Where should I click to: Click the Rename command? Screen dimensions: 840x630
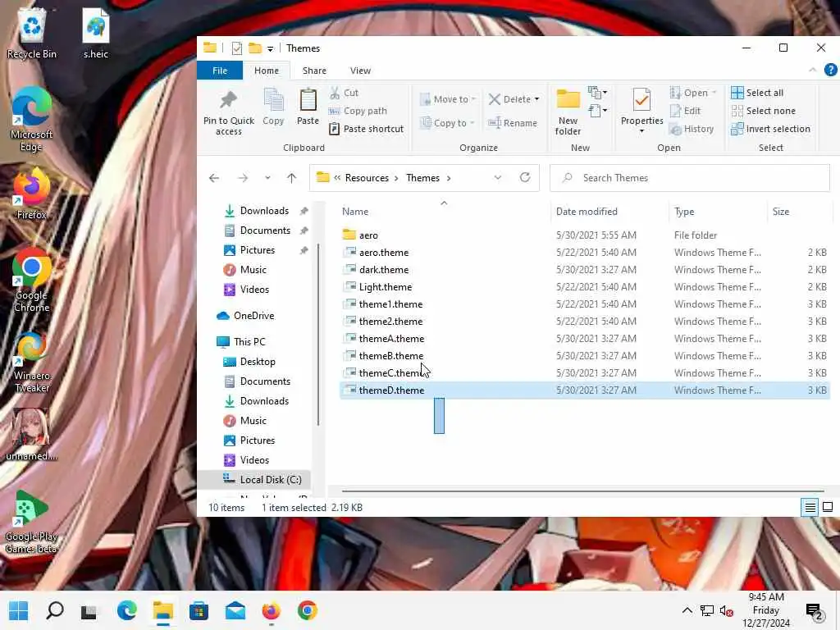(x=512, y=123)
